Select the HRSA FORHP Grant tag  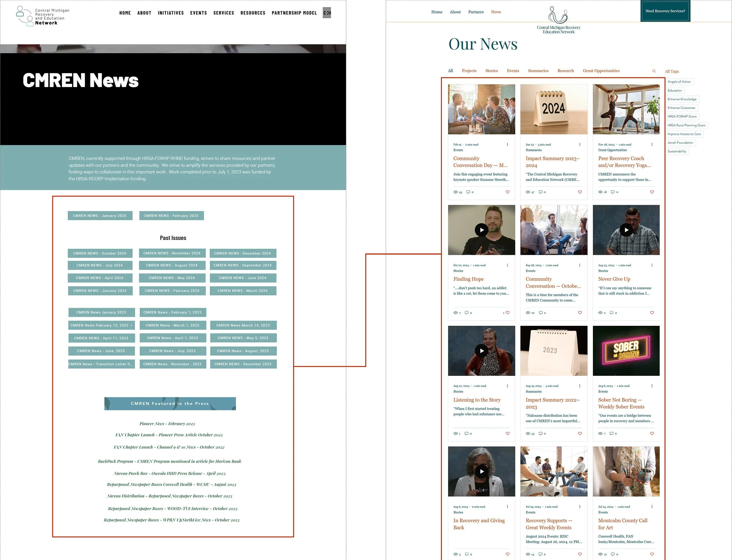(x=682, y=116)
